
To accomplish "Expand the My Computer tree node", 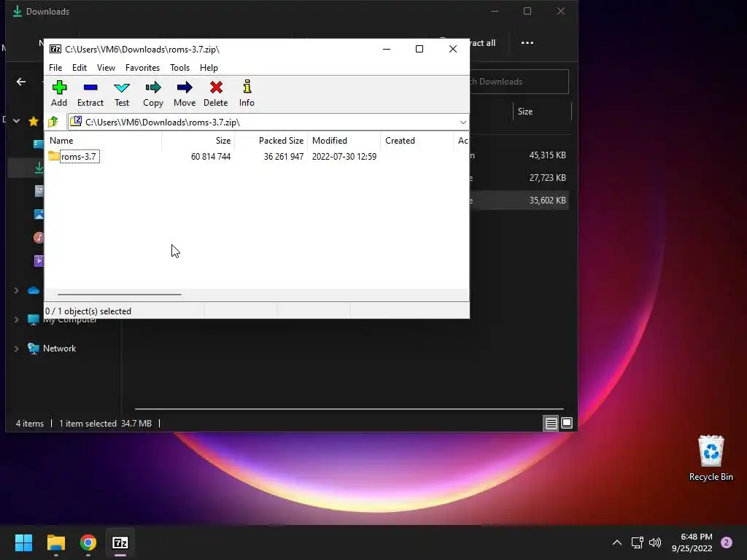I will click(16, 319).
